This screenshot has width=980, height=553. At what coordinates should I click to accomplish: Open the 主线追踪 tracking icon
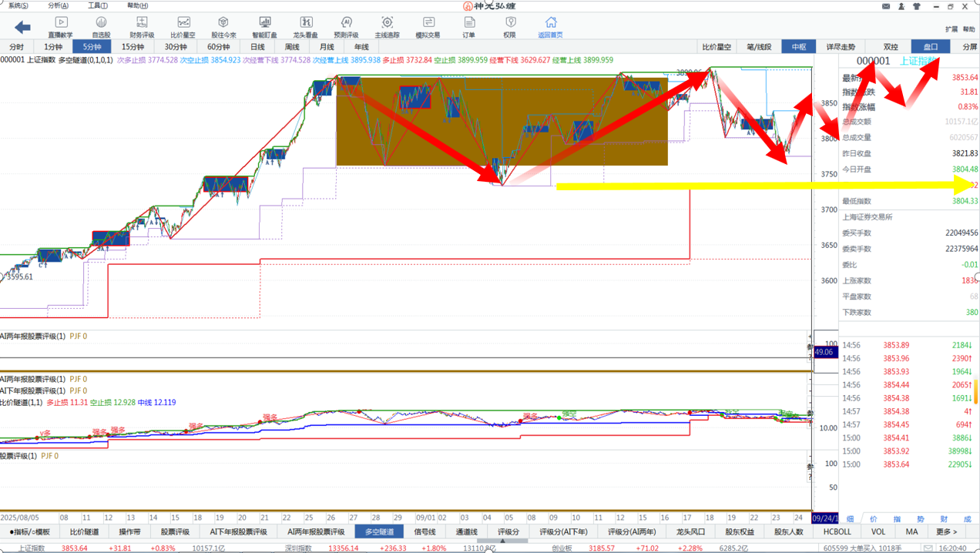(387, 27)
